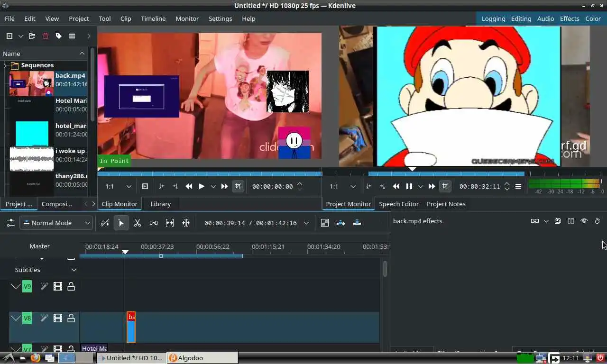Save effect stack icon in effects panel
Screen dimensions: 607x364
(x=558, y=221)
